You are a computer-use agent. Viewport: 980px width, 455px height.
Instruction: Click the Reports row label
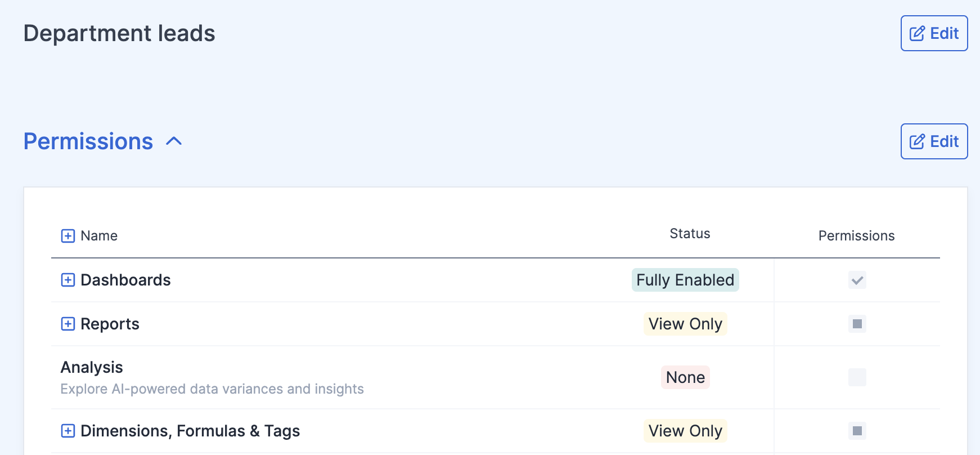(x=110, y=324)
